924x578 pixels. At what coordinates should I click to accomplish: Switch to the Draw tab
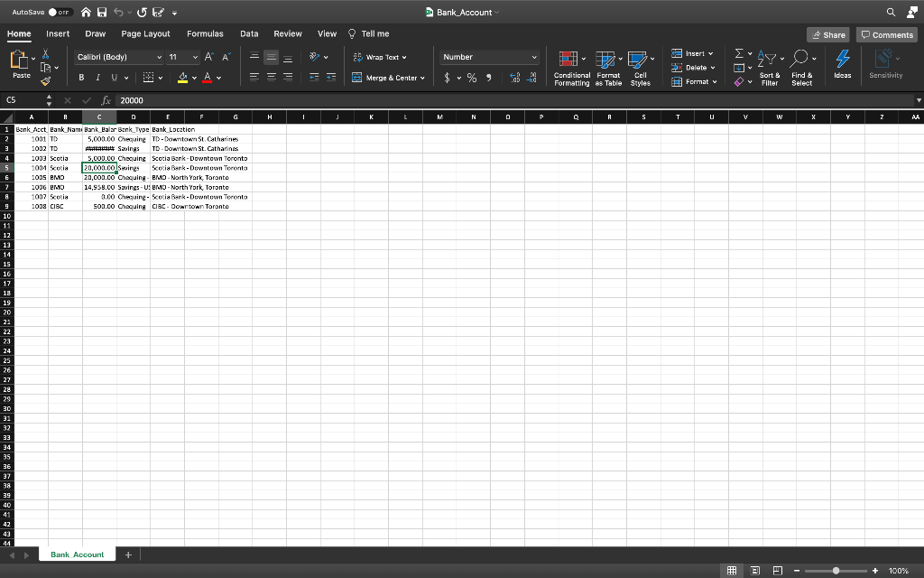96,33
